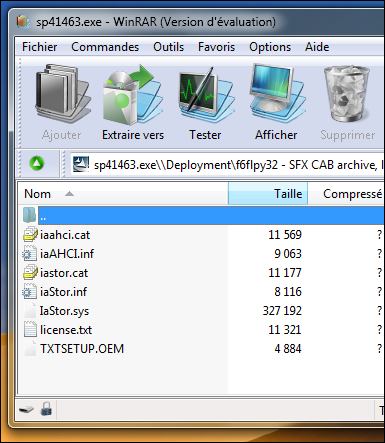Viewport: 385px width, 443px height.
Task: Click the Afficher toolbar icon
Action: [x=277, y=93]
